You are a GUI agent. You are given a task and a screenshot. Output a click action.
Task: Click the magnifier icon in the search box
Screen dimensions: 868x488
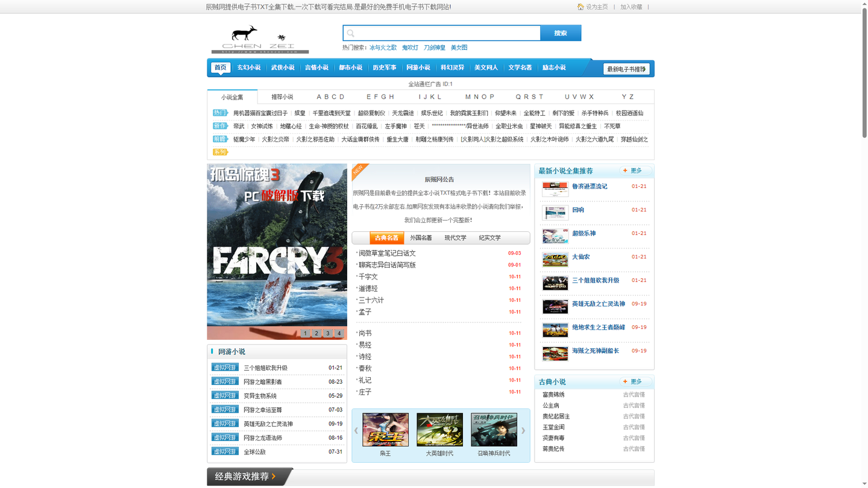pyautogui.click(x=351, y=33)
